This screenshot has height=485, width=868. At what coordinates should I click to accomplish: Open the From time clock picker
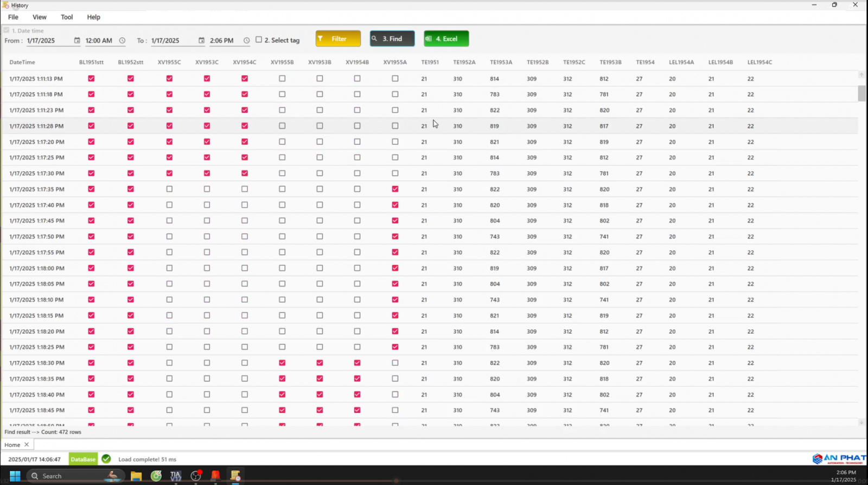coord(122,41)
